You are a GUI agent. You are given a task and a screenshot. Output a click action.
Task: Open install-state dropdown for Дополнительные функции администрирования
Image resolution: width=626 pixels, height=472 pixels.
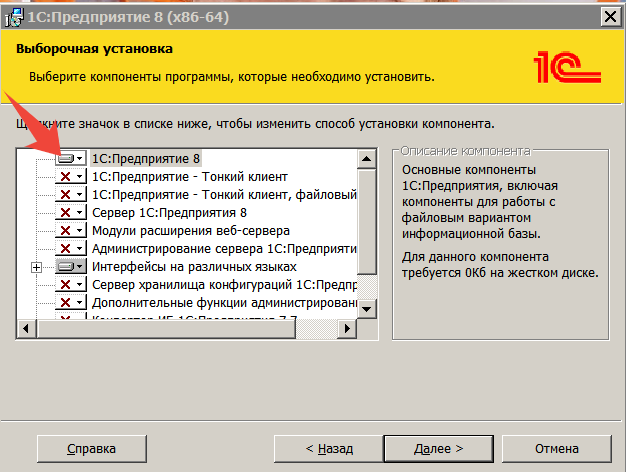coord(71,302)
